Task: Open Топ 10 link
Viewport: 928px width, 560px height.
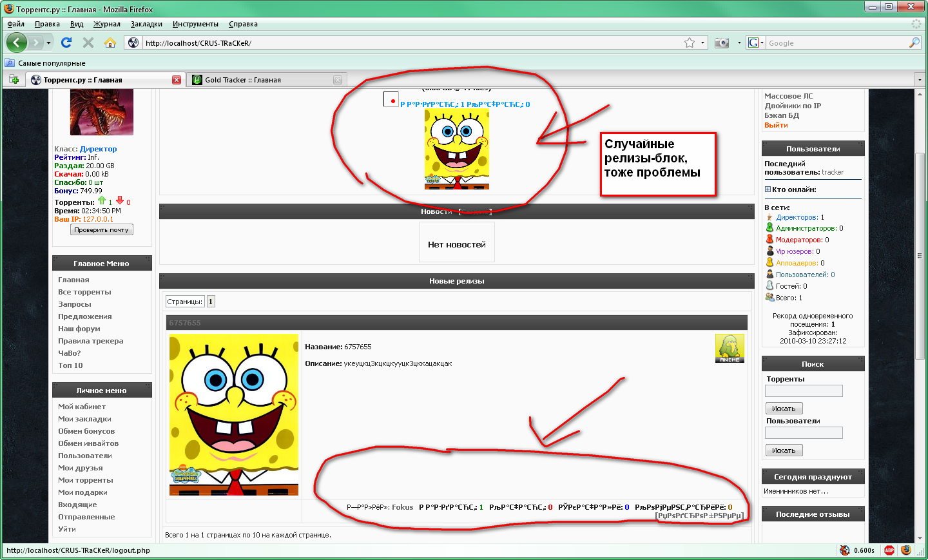Action: point(70,365)
